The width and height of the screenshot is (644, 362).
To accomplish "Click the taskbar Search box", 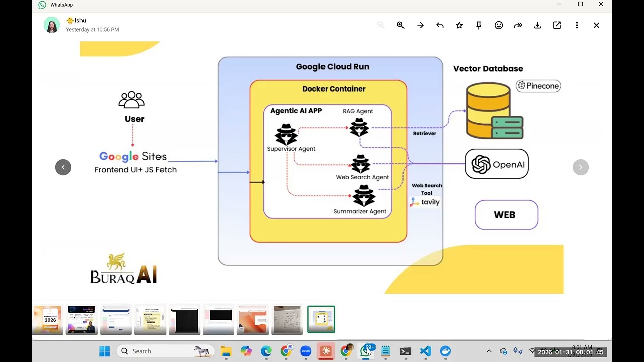I will [165, 351].
